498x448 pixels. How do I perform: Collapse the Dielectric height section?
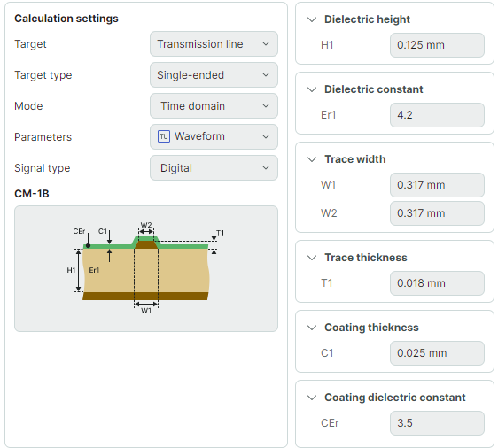312,19
